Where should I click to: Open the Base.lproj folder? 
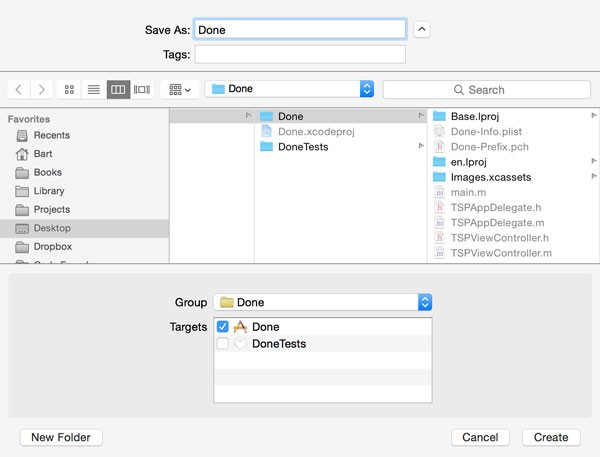coord(513,116)
